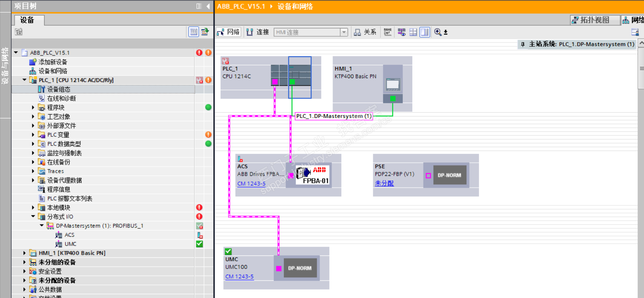644x298 pixels.
Task: Open the zoom options arrow beside magnifier
Action: click(446, 33)
